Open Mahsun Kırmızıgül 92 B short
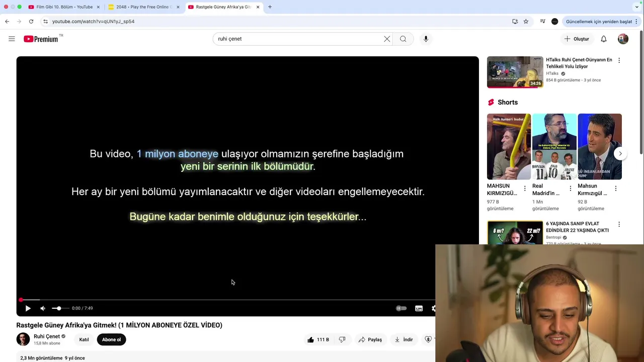Image resolution: width=644 pixels, height=362 pixels. pos(600,146)
